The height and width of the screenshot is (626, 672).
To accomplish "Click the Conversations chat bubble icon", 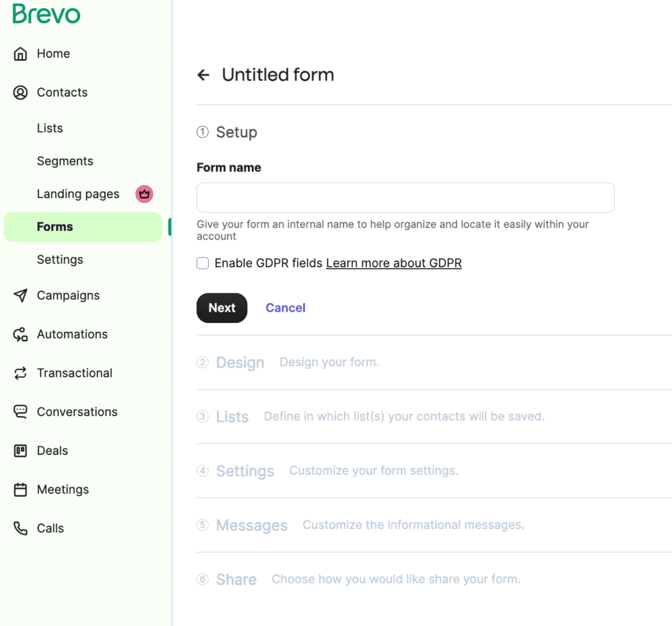I will (x=20, y=411).
